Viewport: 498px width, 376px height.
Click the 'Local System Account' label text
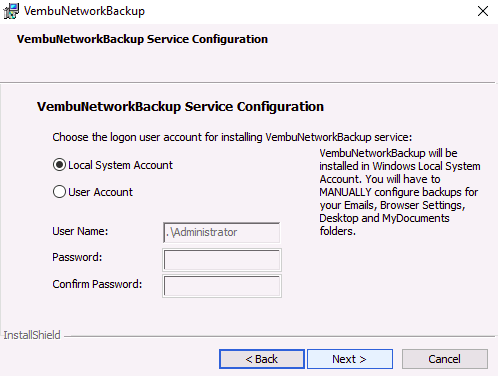(120, 165)
